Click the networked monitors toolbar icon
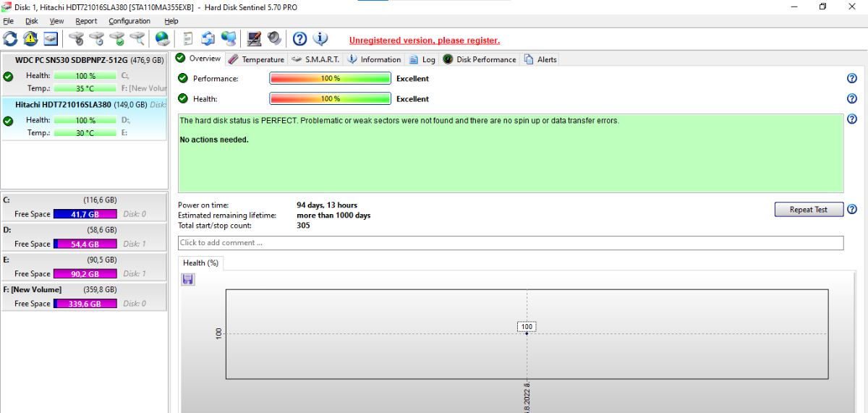 coord(229,39)
